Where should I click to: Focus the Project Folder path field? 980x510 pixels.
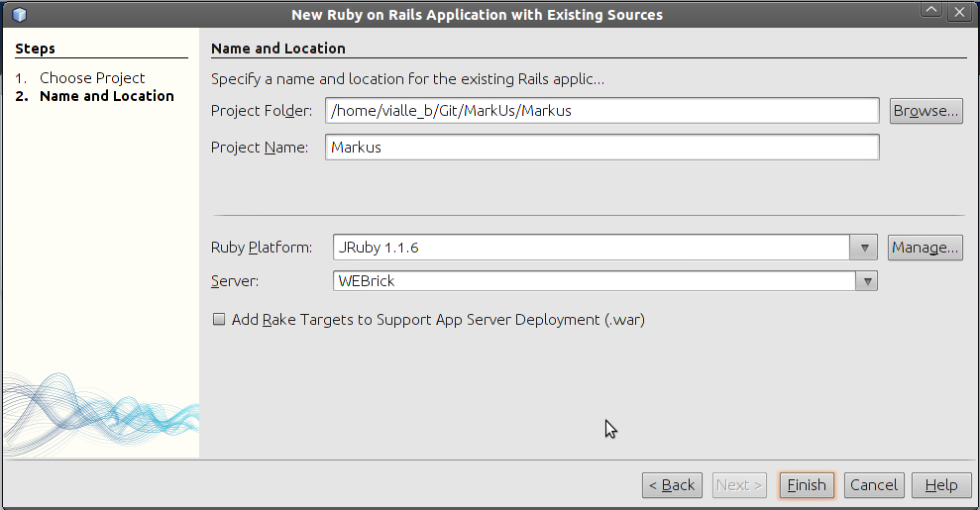pyautogui.click(x=601, y=111)
